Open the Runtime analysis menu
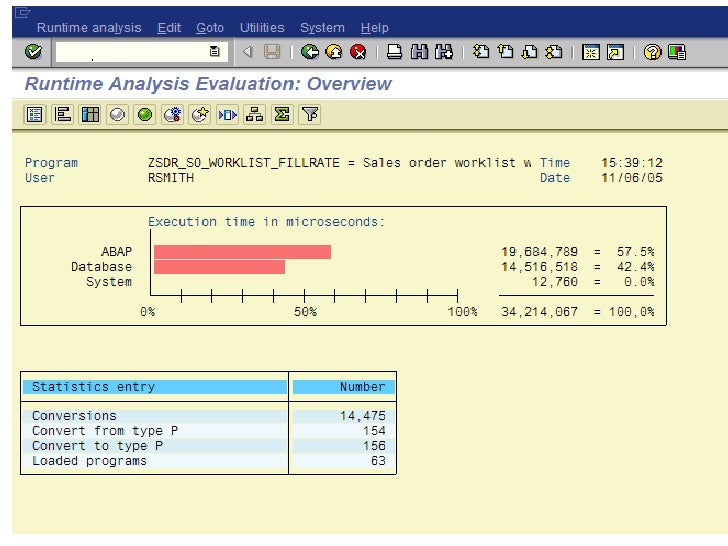This screenshot has width=728, height=546. pos(89,28)
